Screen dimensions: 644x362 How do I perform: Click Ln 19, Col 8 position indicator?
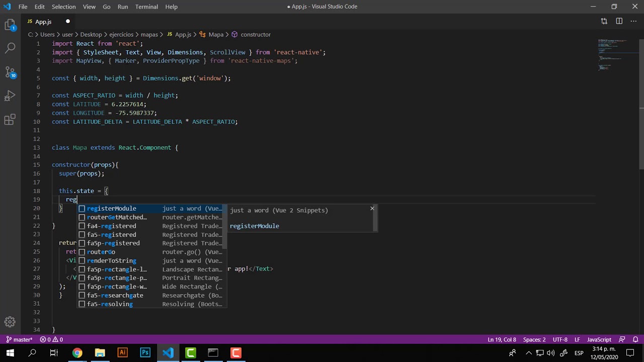(x=502, y=339)
